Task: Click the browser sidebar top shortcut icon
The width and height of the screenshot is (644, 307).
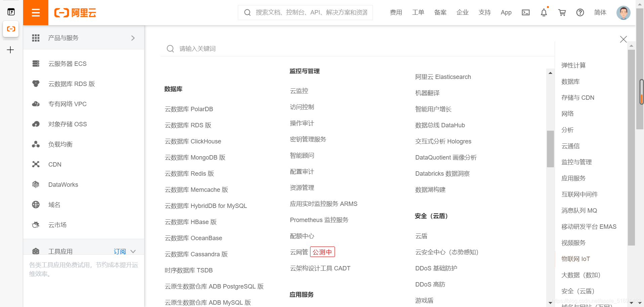Action: coord(11,12)
